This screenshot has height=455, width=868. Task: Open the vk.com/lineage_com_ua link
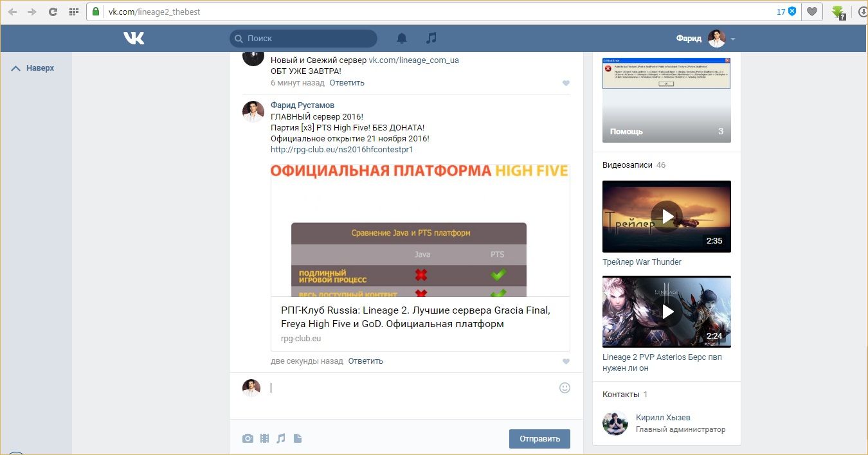click(413, 60)
